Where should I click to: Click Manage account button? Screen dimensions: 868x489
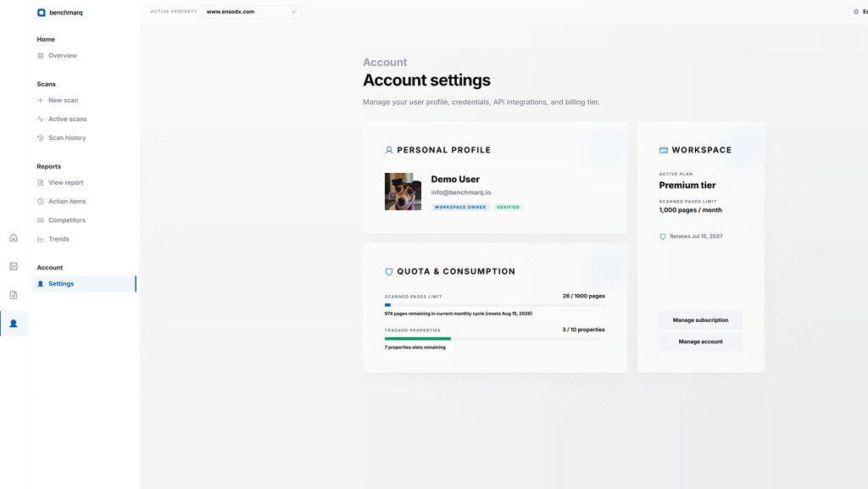(x=700, y=342)
